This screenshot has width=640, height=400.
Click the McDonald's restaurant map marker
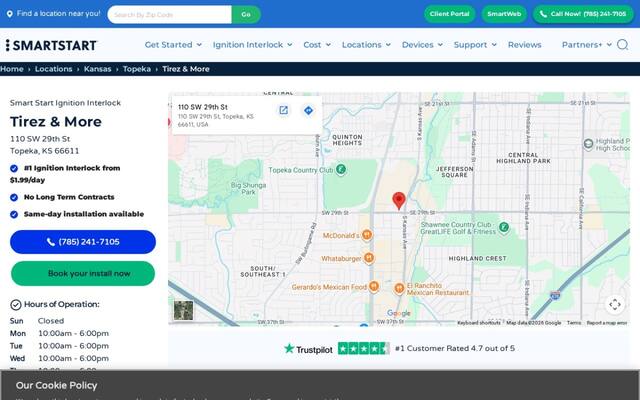click(367, 235)
